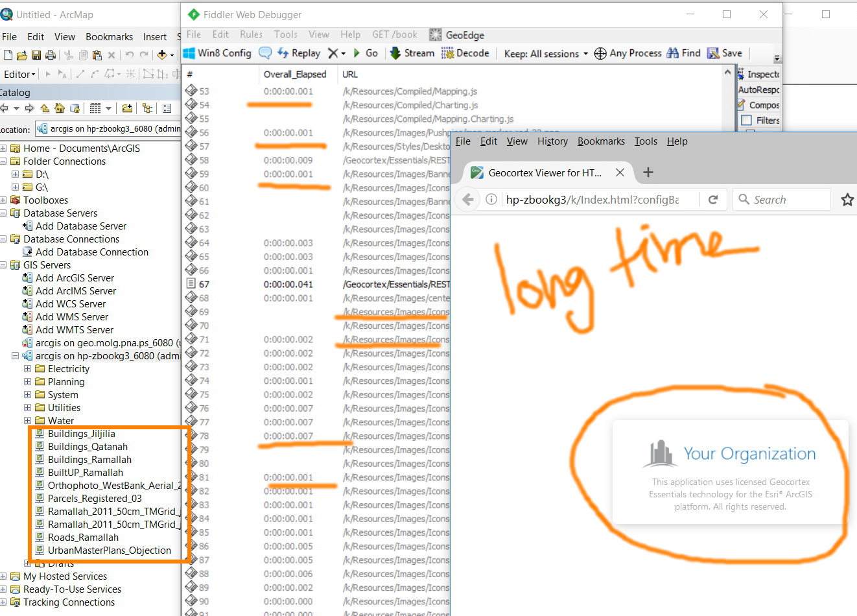Open Catalog view style dropdown arrow
The image size is (857, 616).
pos(108,108)
